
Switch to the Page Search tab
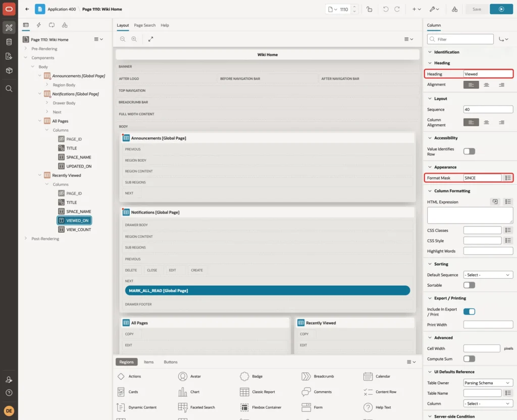[x=144, y=25]
